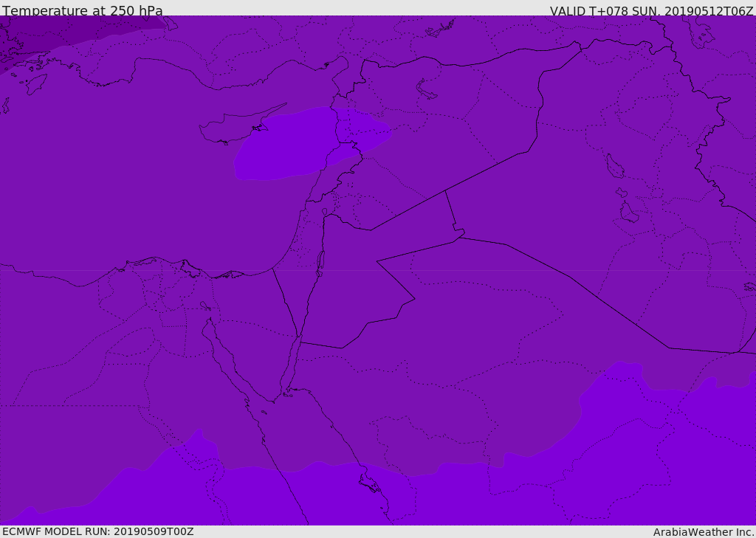This screenshot has width=756, height=538.
Task: Click the ECMWF MODEL RUN text
Action: (98, 531)
